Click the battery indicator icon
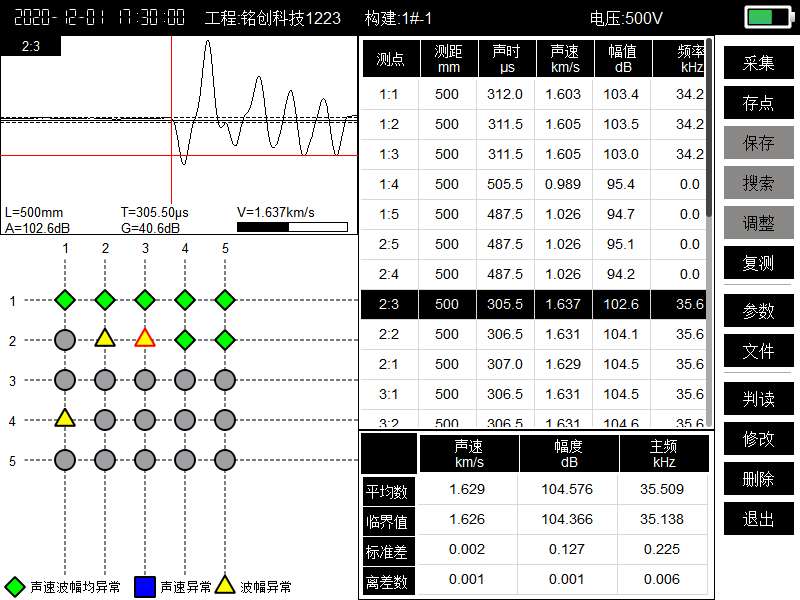Image resolution: width=800 pixels, height=600 pixels. (x=769, y=17)
